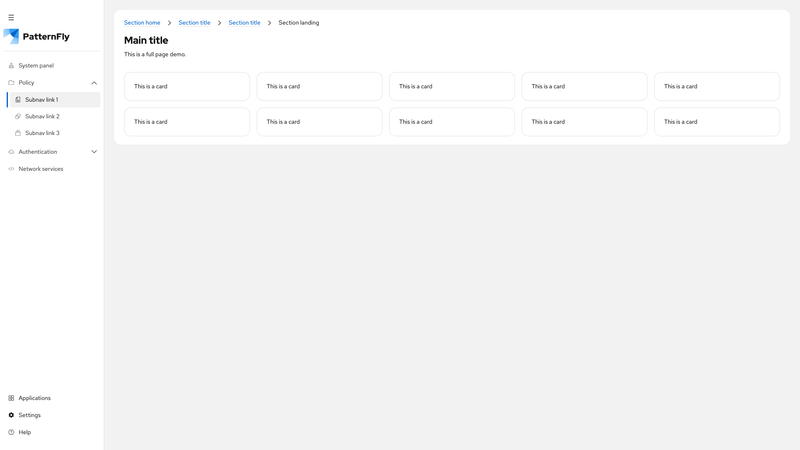Click the PatternFly logo
This screenshot has width=800, height=450.
tap(36, 36)
